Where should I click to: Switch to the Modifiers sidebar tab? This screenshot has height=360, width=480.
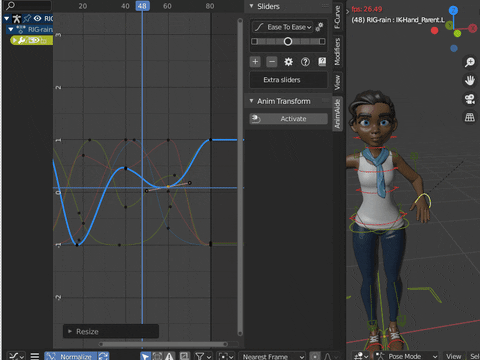click(x=337, y=51)
